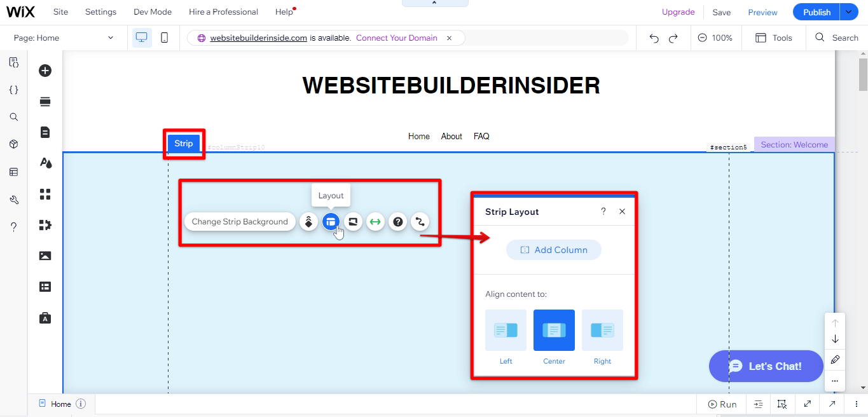Click Change Strip Background button
The image size is (868, 417).
[240, 222]
